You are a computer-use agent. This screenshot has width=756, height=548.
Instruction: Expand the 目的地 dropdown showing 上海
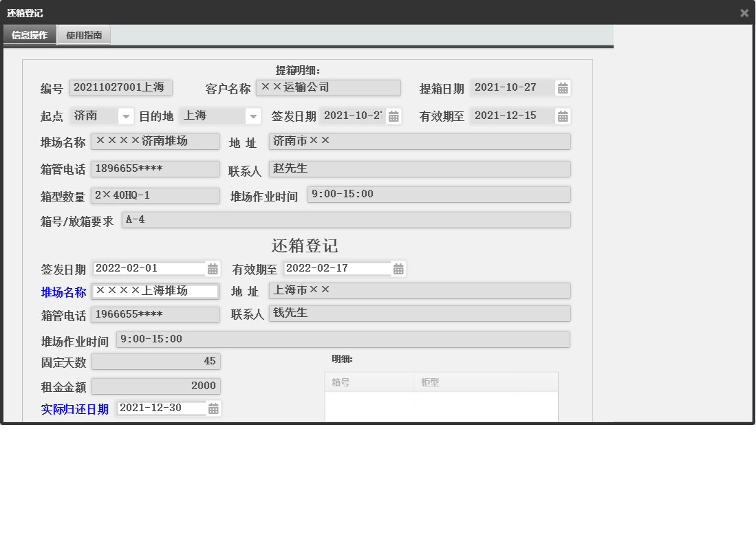click(252, 116)
